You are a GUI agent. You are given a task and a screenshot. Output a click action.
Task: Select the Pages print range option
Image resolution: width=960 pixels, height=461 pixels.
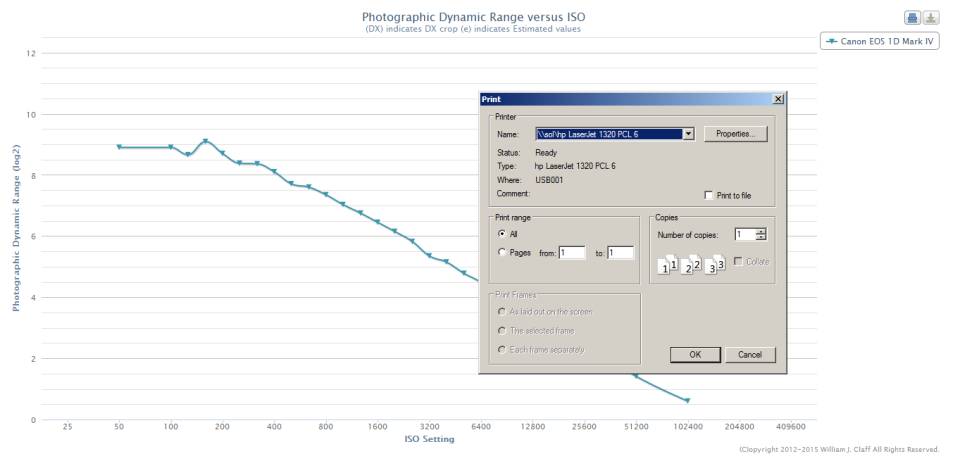pos(502,252)
